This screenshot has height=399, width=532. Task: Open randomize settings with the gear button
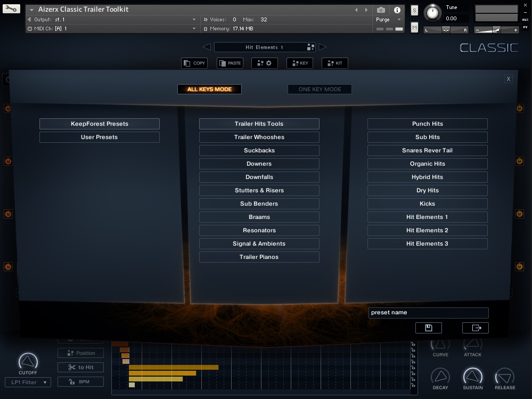(x=265, y=63)
